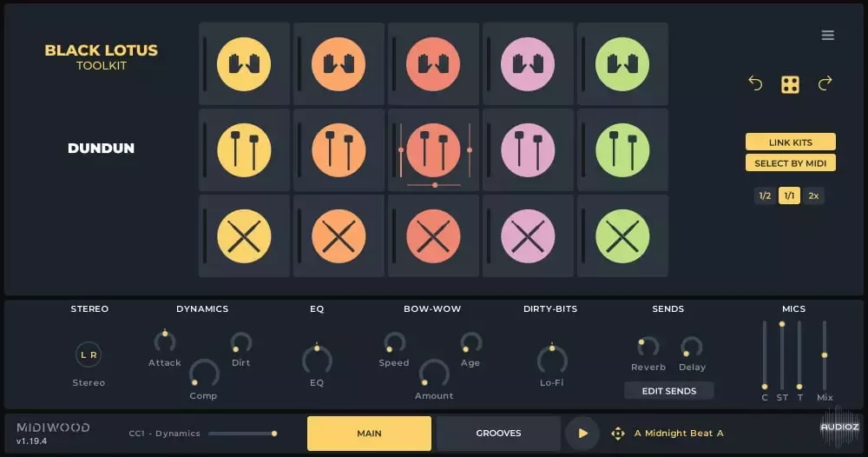868x457 pixels.
Task: Click the redo arrow icon
Action: coord(825,83)
